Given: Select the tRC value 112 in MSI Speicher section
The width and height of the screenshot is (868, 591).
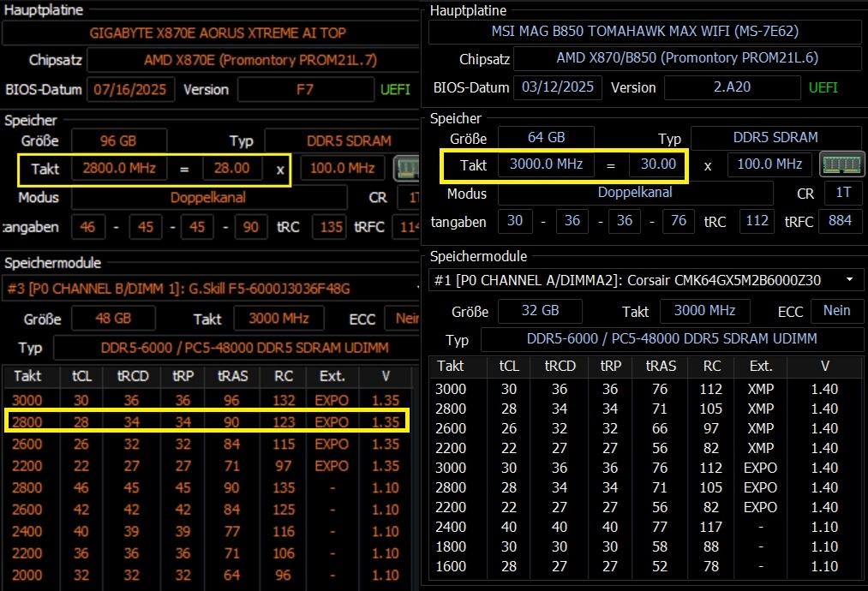Looking at the screenshot, I should click(x=757, y=221).
